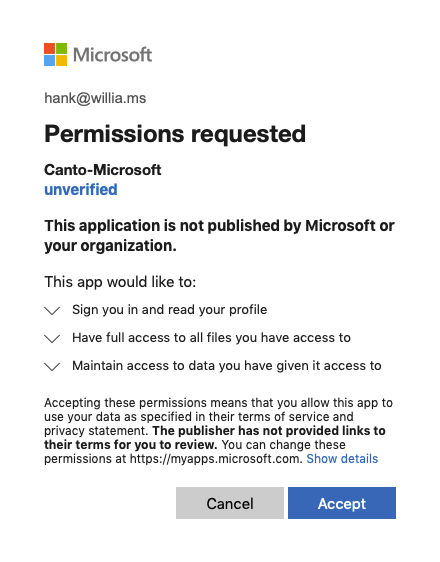Click 'Sign you in and read your profile'

(x=169, y=310)
